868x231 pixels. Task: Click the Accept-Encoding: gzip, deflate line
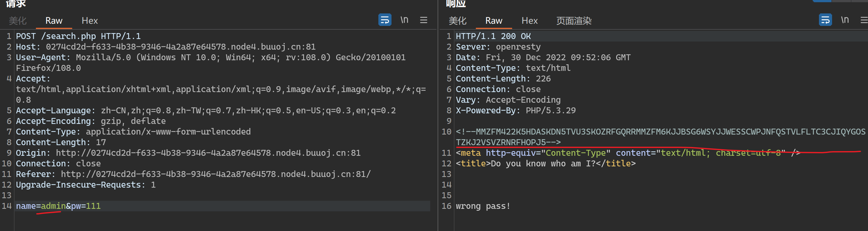click(91, 121)
